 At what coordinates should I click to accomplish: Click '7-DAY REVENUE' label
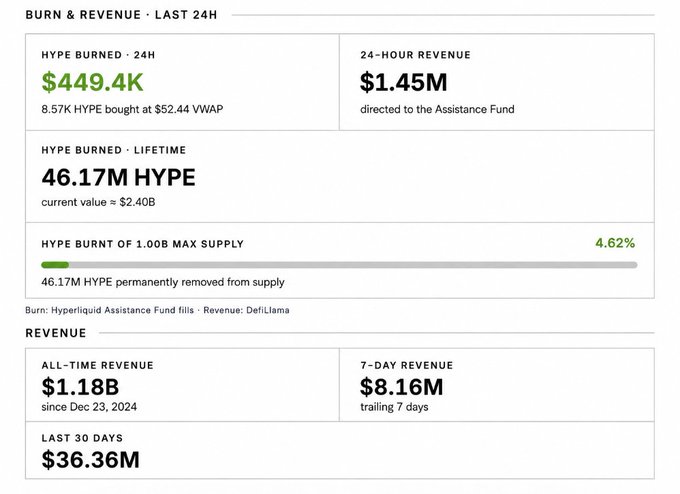click(x=406, y=365)
